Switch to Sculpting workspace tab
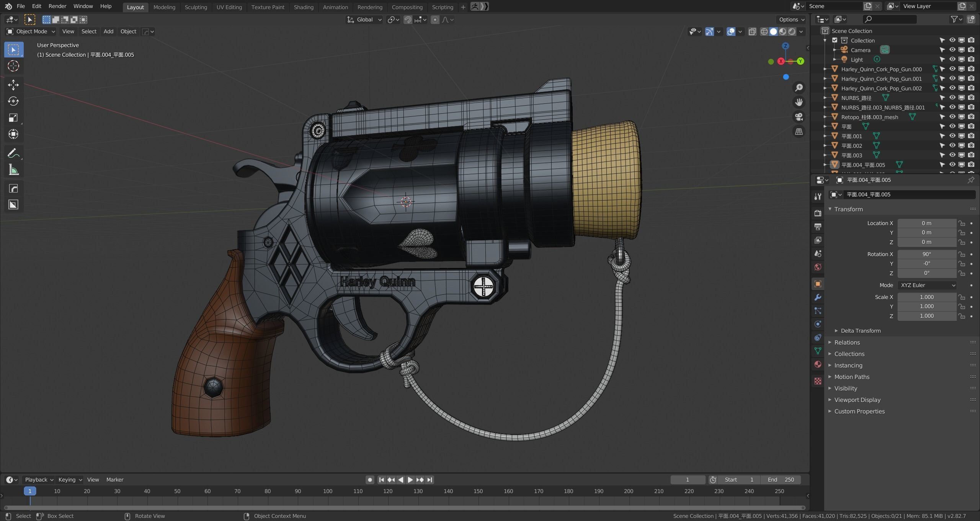The image size is (980, 521). tap(196, 7)
